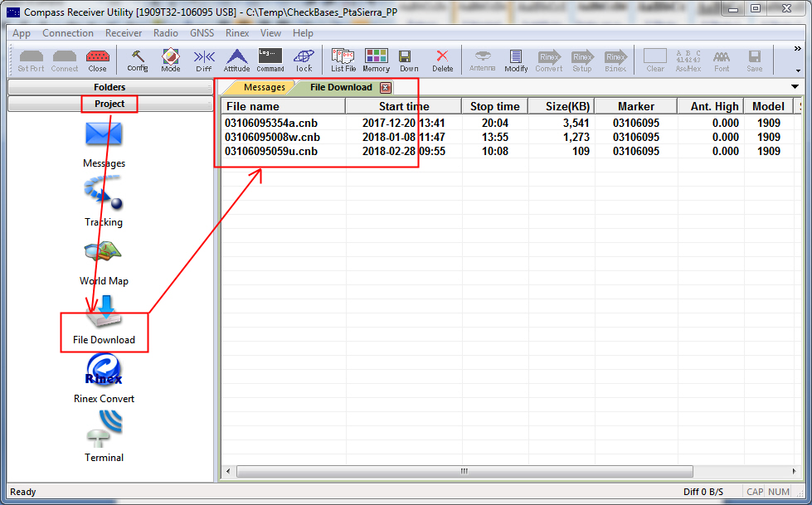This screenshot has height=505, width=812.
Task: Click the List File icon
Action: 343,61
